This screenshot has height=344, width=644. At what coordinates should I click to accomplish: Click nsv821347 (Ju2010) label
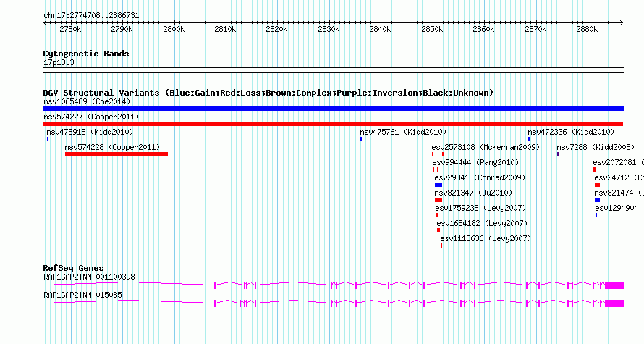(473, 193)
